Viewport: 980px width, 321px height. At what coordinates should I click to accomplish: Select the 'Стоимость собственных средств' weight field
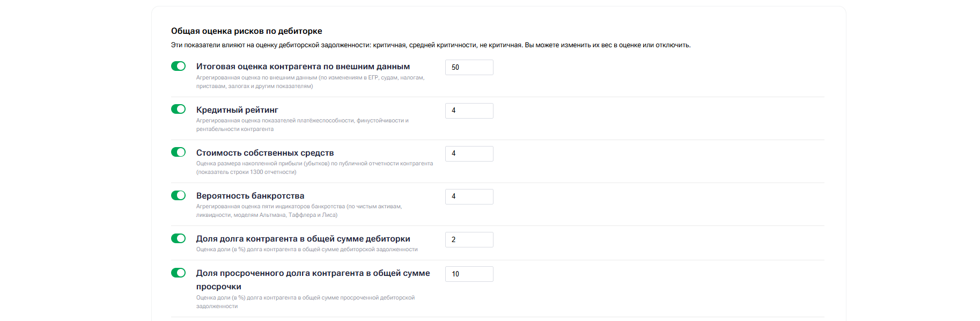pyautogui.click(x=469, y=154)
